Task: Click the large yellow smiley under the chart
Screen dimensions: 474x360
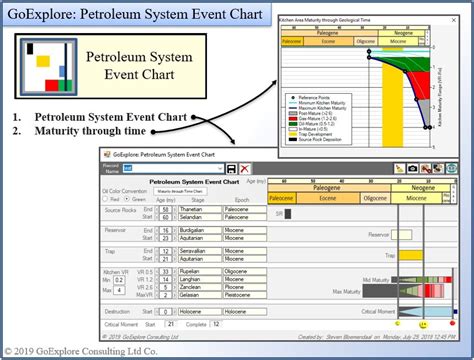Action: coord(423,324)
